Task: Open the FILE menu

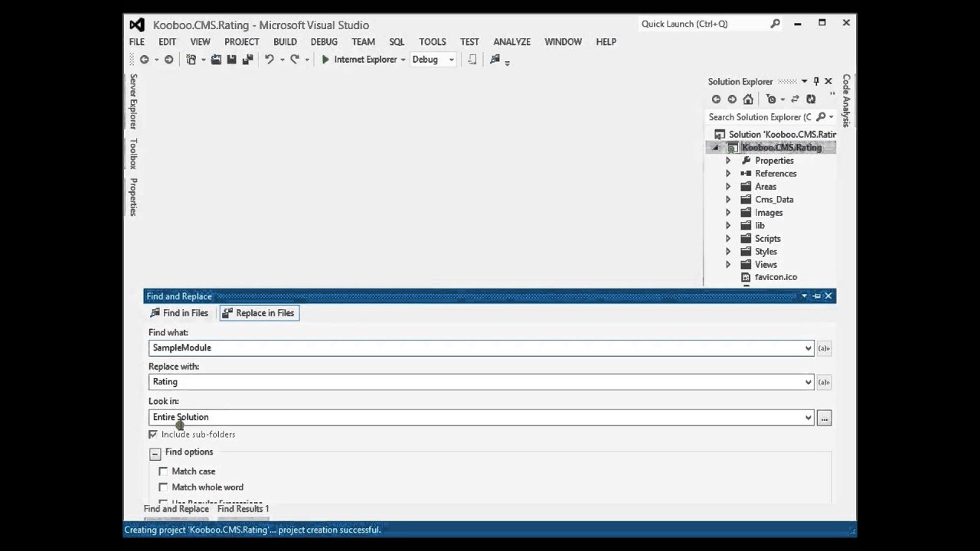Action: (136, 42)
